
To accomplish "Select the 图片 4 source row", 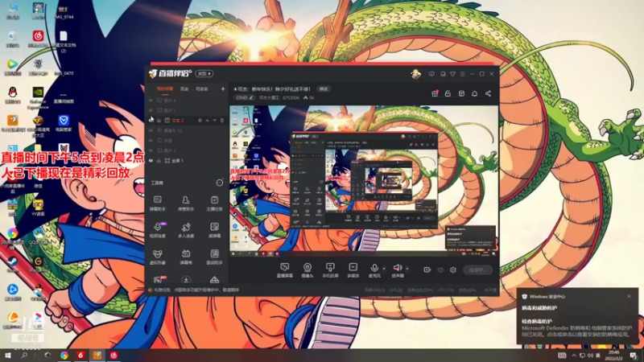I will 187,100.
